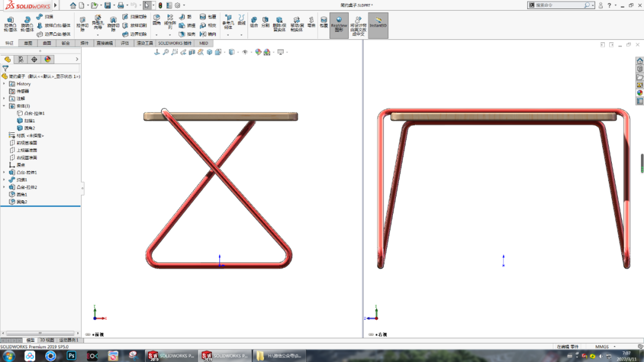
Task: Open the dropdown arrow under Fillet
Action: click(x=156, y=35)
